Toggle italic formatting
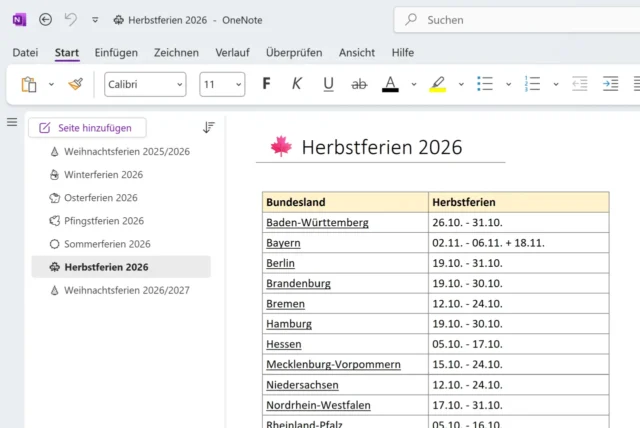 click(x=297, y=84)
